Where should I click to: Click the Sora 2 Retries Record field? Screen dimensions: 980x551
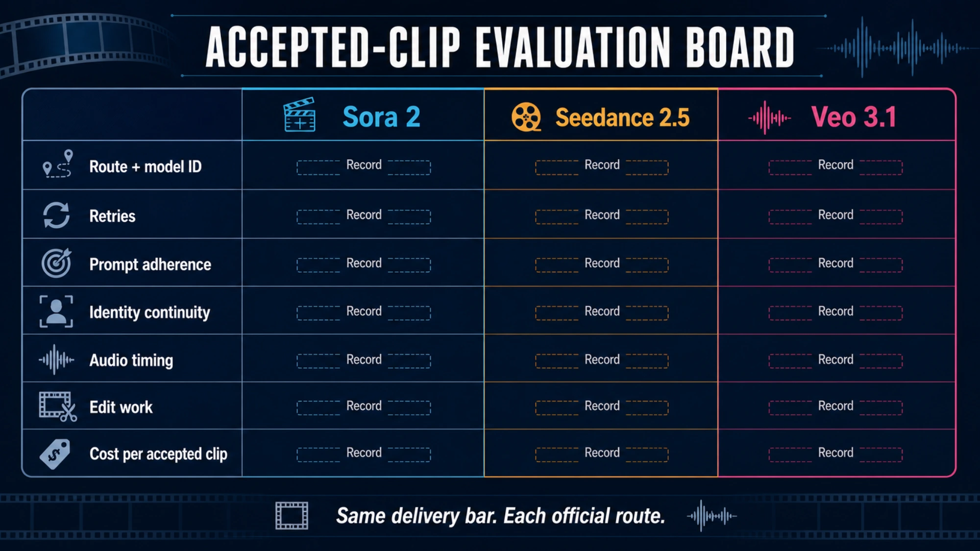click(364, 216)
